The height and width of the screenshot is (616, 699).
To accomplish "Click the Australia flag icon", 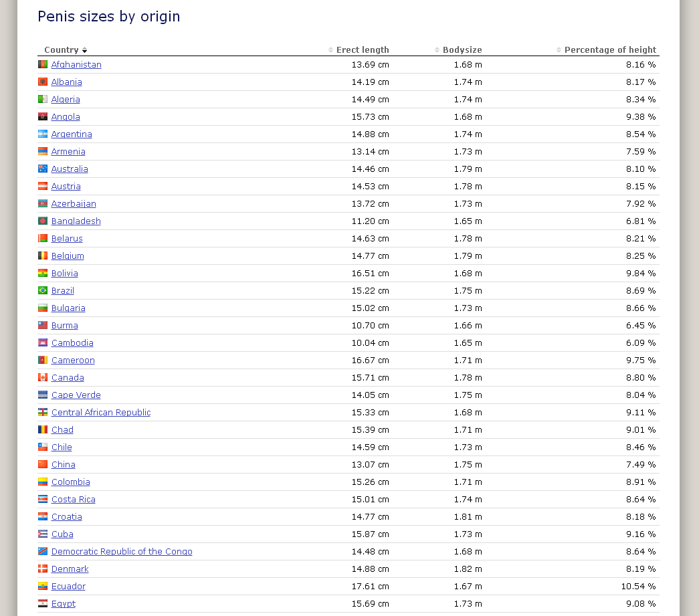I will [43, 169].
